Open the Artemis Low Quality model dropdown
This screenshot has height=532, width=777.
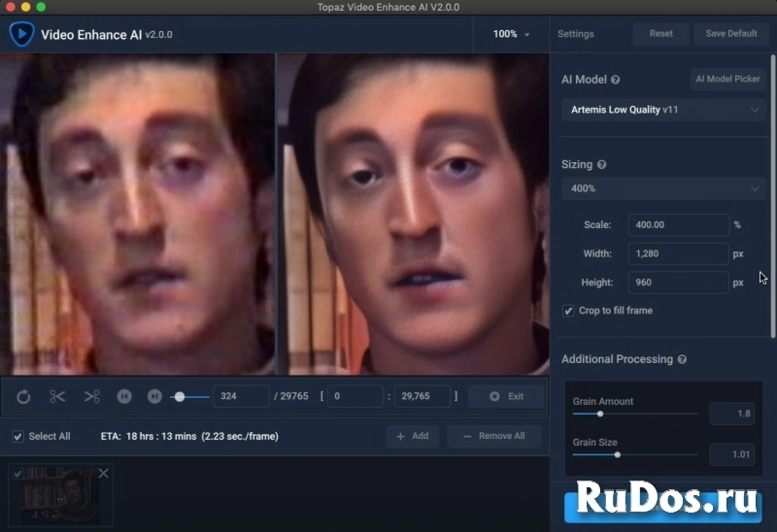tap(663, 110)
